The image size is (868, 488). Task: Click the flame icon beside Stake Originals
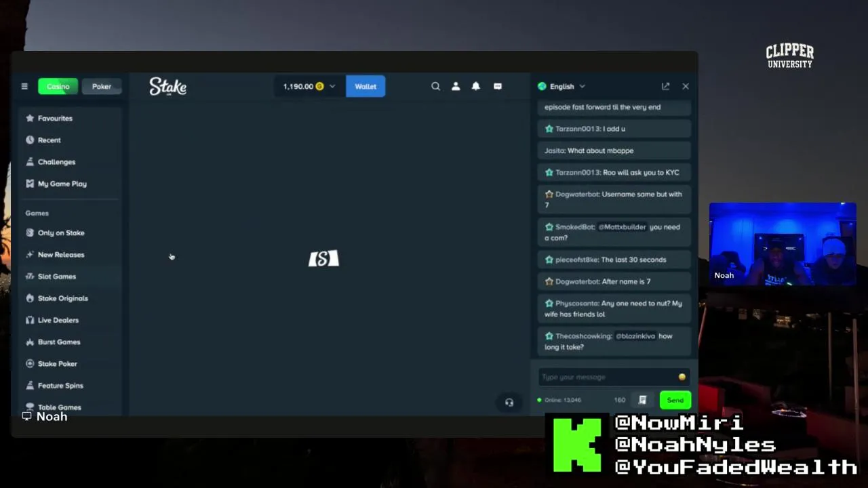click(x=30, y=298)
